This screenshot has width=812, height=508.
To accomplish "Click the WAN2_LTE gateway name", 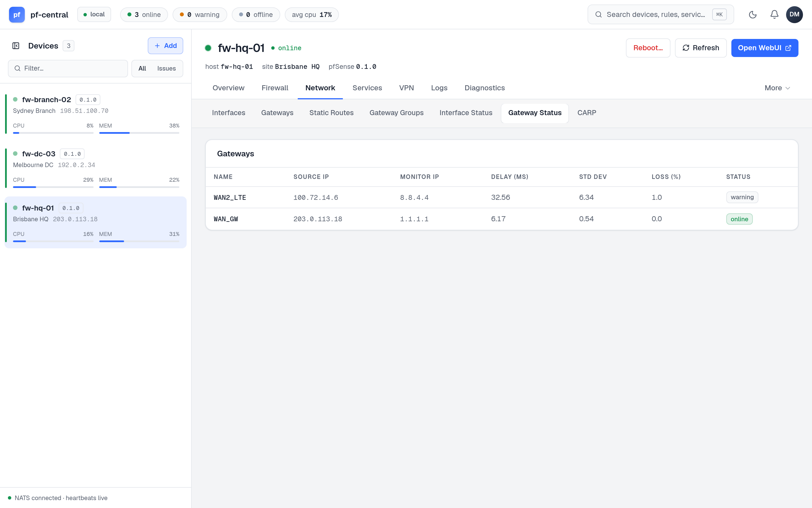I will click(x=230, y=198).
